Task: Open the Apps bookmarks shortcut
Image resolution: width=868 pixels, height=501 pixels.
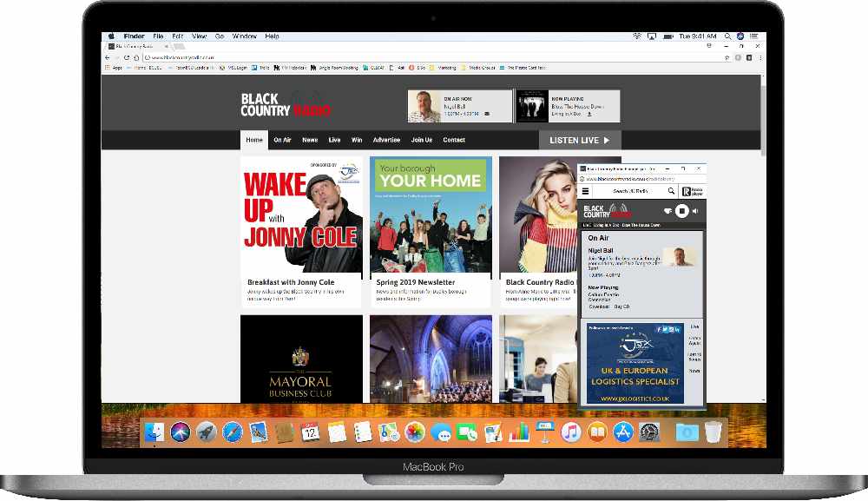Action: pyautogui.click(x=114, y=68)
